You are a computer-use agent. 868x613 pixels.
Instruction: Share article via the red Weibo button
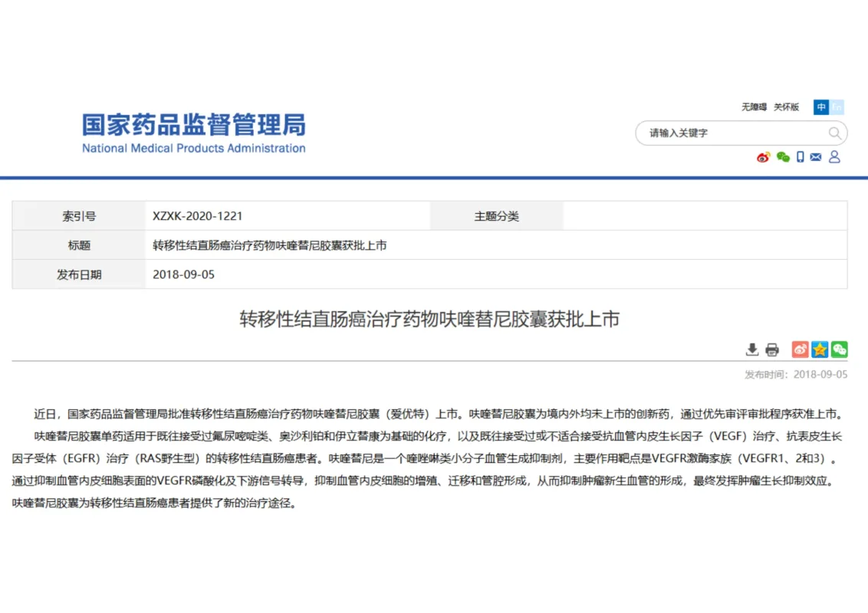point(800,349)
